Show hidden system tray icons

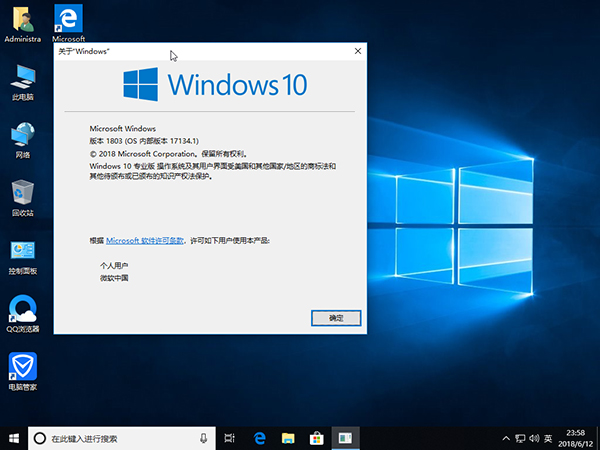[x=506, y=439]
